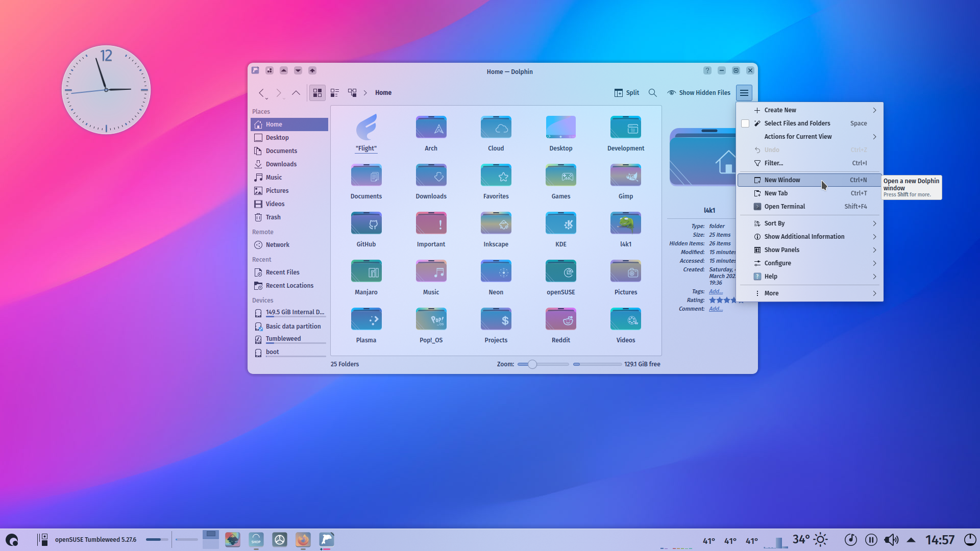Switch to Icons view mode
Screen dimensions: 980x551
coord(317,93)
